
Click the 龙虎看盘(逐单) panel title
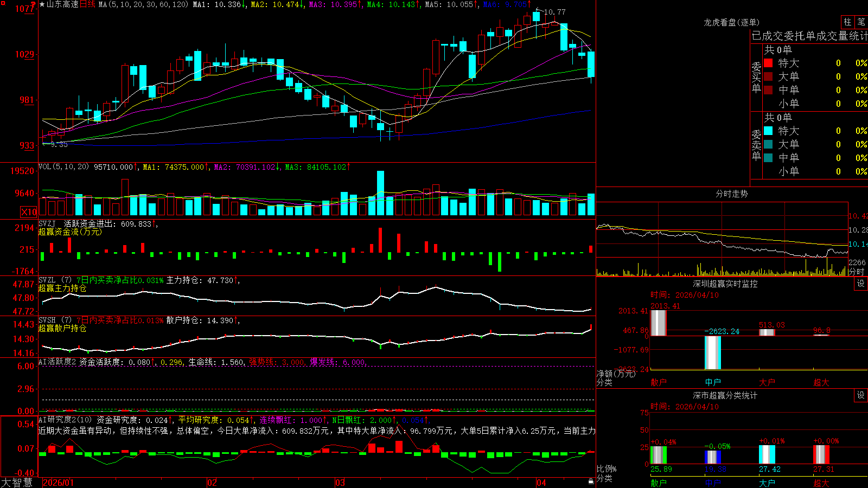[x=731, y=22]
